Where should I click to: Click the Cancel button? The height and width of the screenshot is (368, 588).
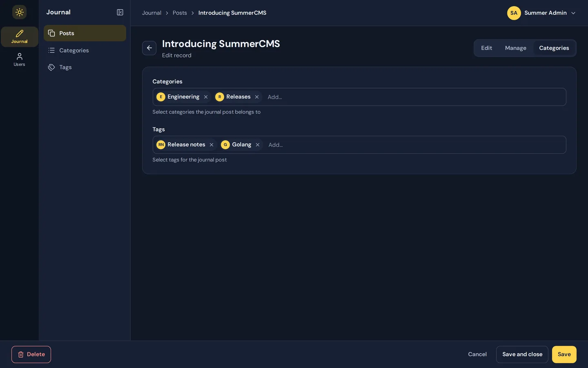(x=477, y=355)
